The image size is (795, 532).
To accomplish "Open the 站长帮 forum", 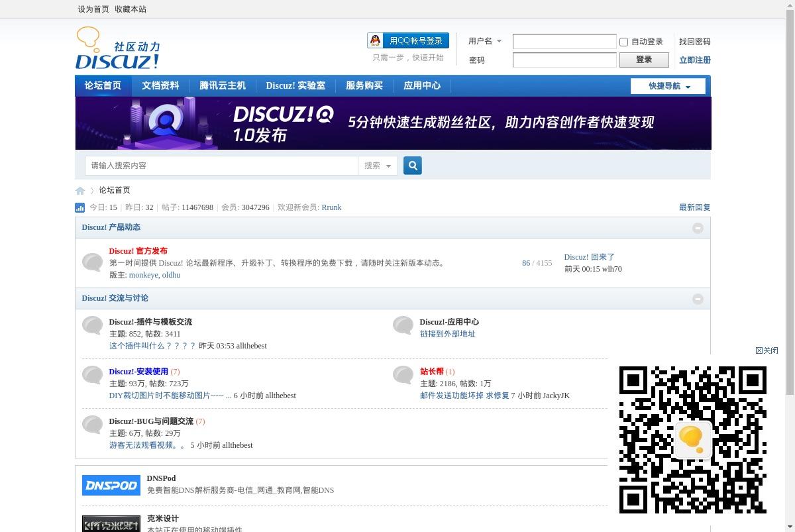I will tap(432, 372).
